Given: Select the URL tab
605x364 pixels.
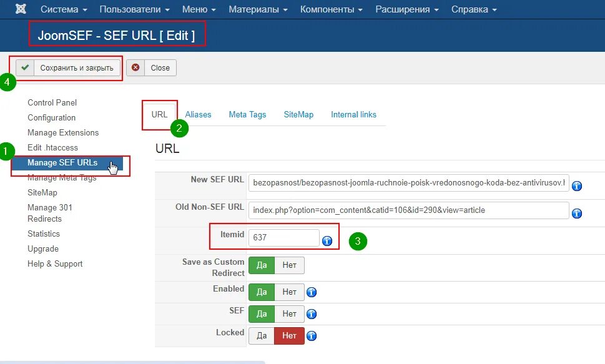Looking at the screenshot, I should pos(159,115).
